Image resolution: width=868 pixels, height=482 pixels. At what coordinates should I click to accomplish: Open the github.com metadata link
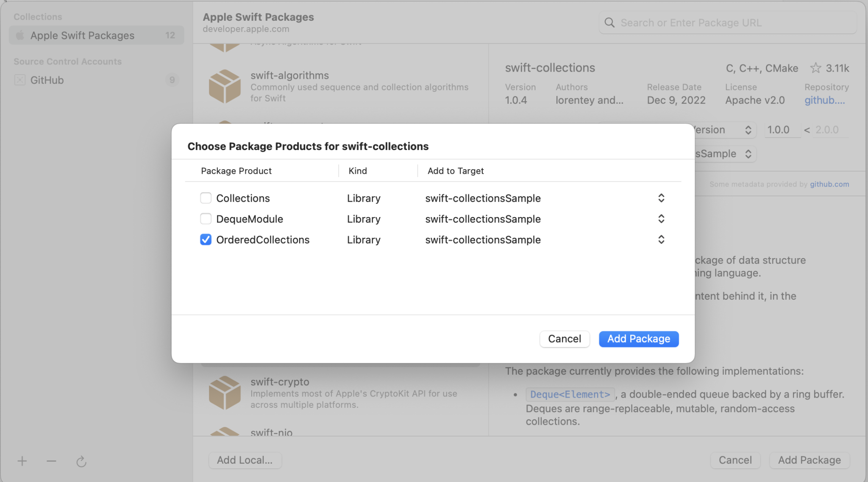pos(829,184)
